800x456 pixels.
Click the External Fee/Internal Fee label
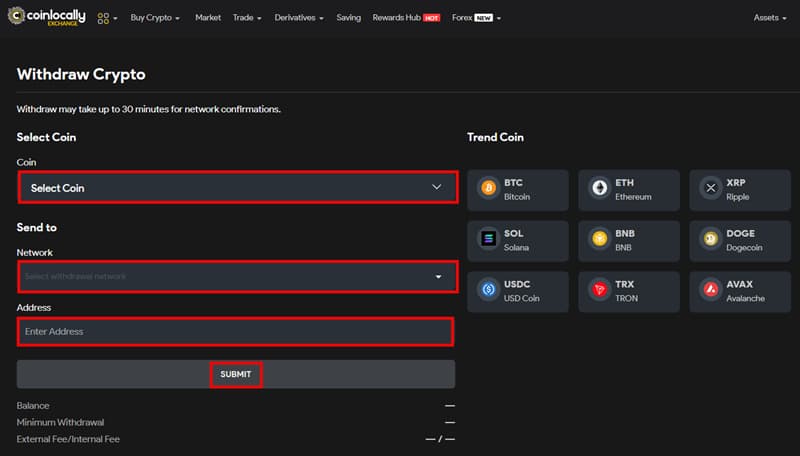(x=68, y=439)
